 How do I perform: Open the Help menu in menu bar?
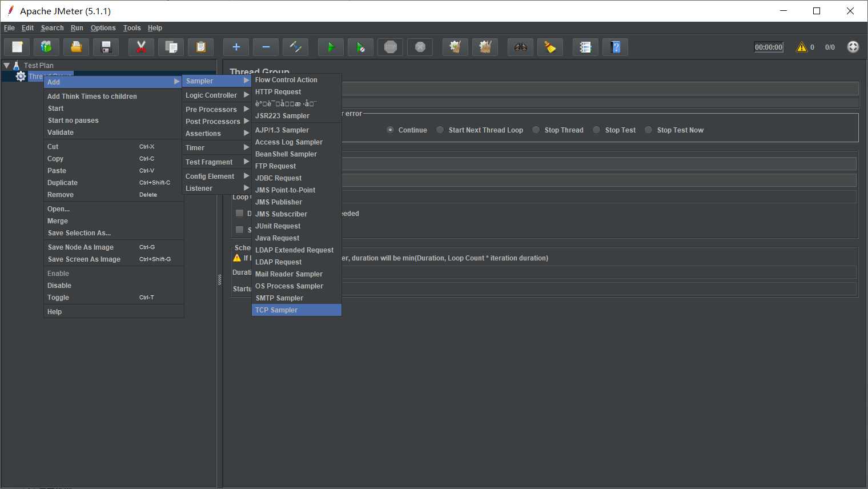[155, 28]
